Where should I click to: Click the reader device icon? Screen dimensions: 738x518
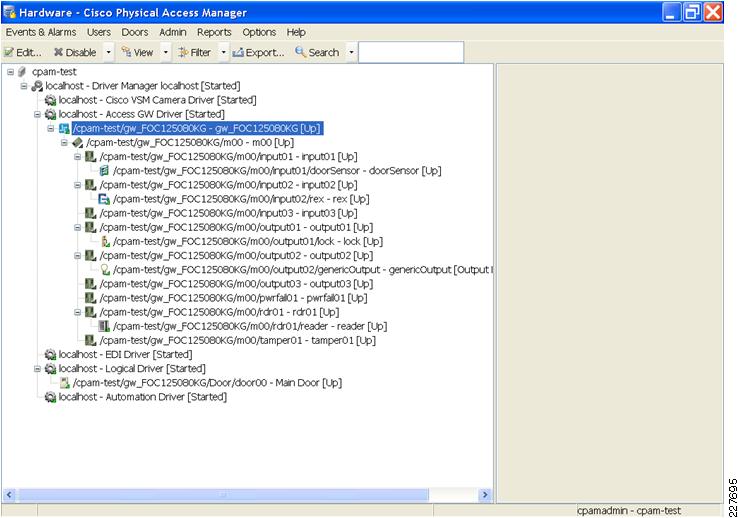[104, 326]
